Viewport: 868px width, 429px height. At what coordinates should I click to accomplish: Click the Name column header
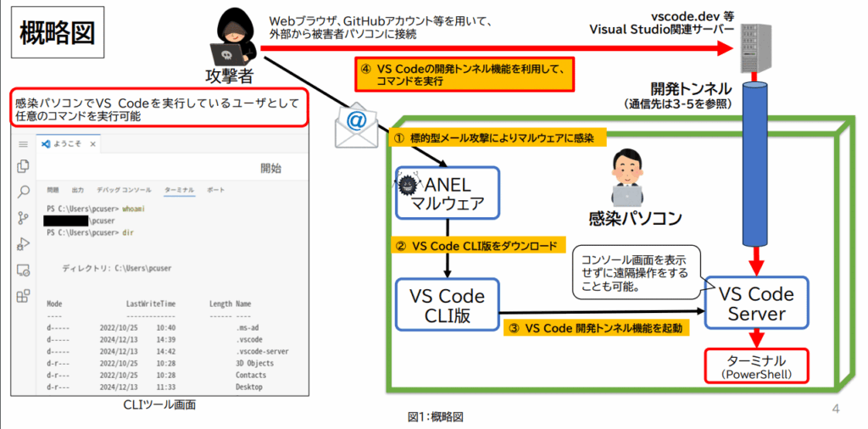(243, 304)
